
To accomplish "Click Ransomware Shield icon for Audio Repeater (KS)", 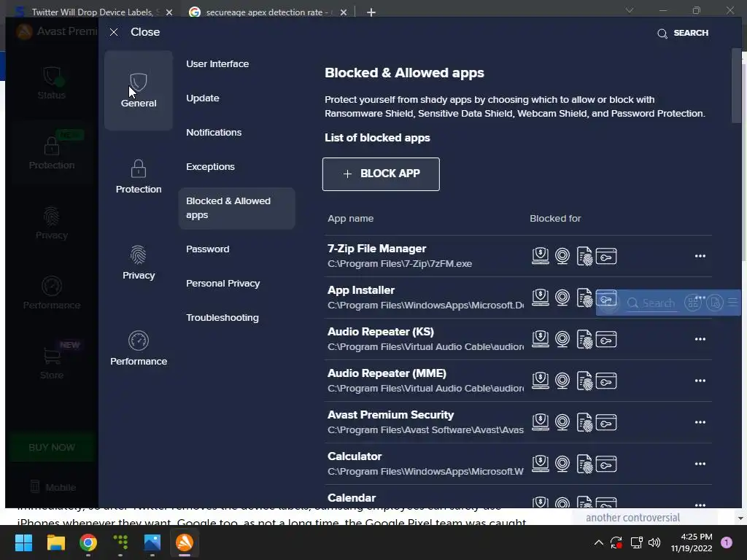I will tap(541, 339).
